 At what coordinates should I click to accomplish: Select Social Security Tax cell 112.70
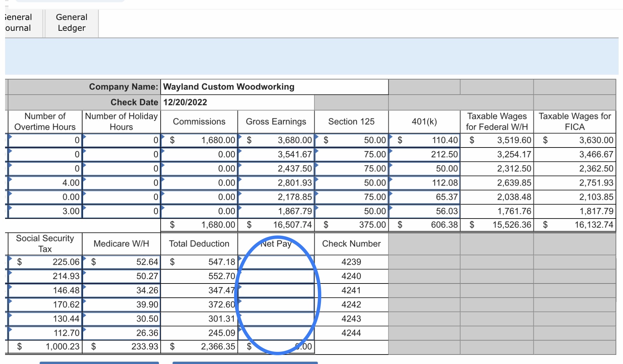(45, 333)
